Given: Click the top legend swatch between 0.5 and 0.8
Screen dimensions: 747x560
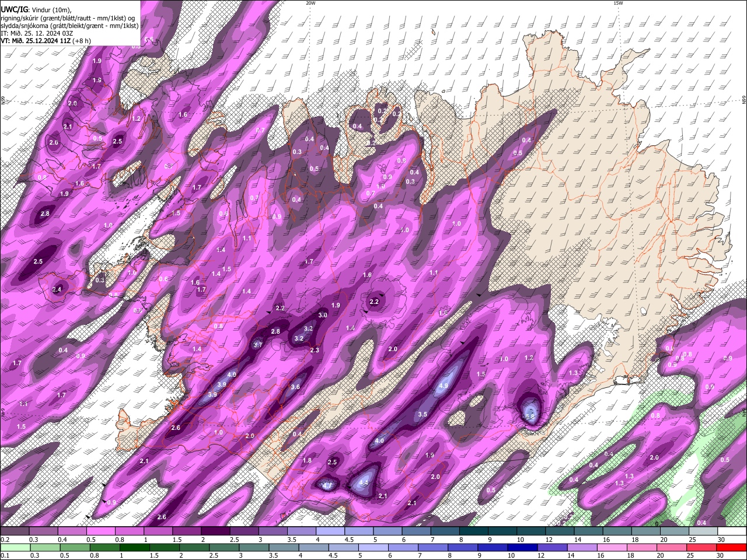Looking at the screenshot, I should pyautogui.click(x=100, y=531).
